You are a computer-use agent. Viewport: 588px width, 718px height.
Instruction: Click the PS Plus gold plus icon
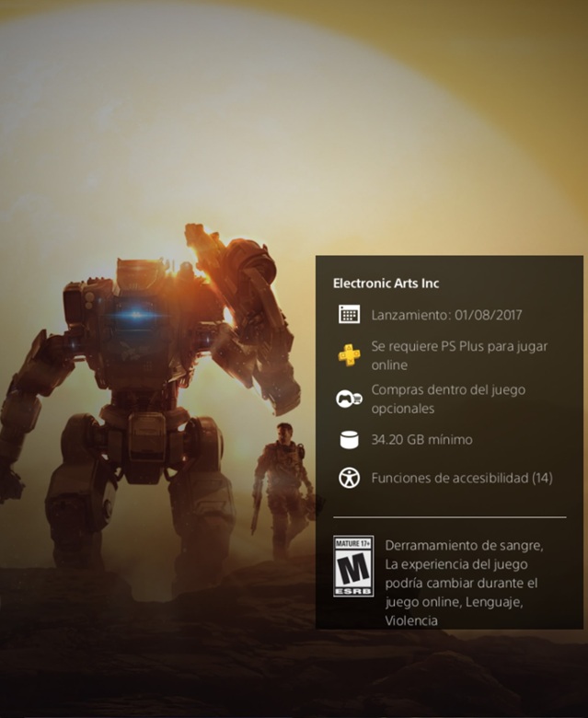click(349, 355)
